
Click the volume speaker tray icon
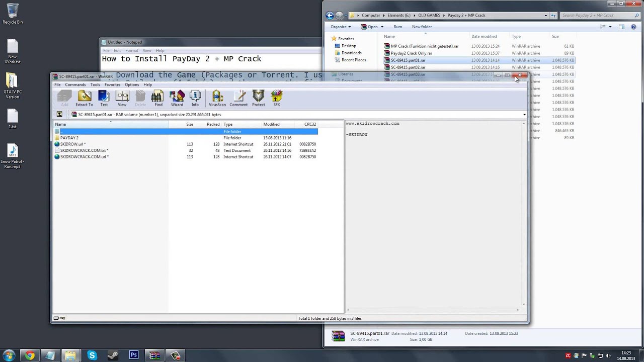point(608,355)
